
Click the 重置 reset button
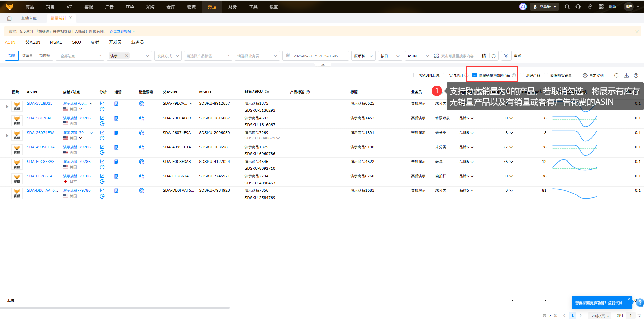point(517,56)
